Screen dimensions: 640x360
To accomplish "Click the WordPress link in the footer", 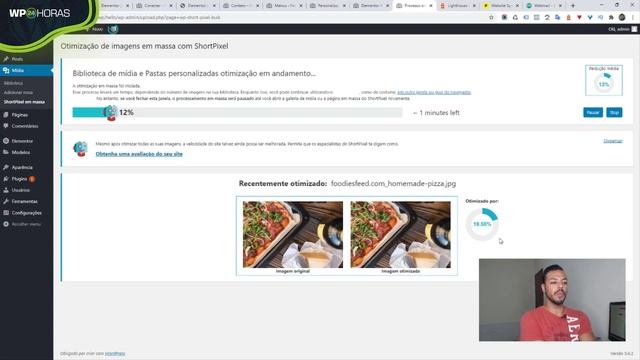I will click(x=115, y=353).
